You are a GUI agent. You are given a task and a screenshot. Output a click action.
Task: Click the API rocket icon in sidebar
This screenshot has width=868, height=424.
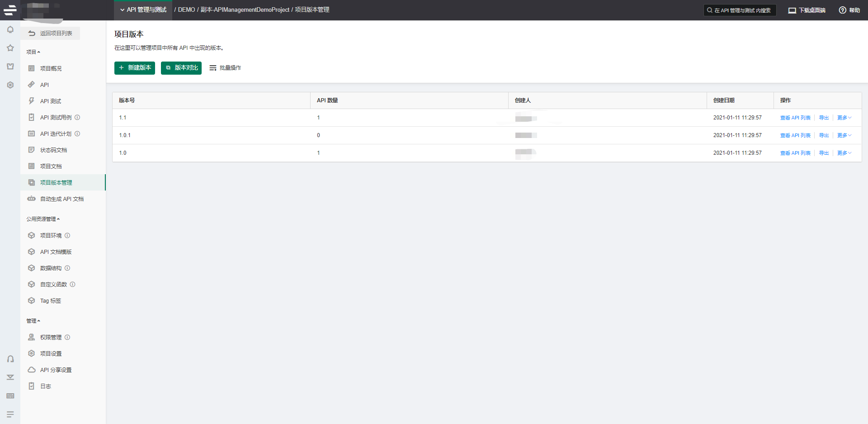pos(31,85)
